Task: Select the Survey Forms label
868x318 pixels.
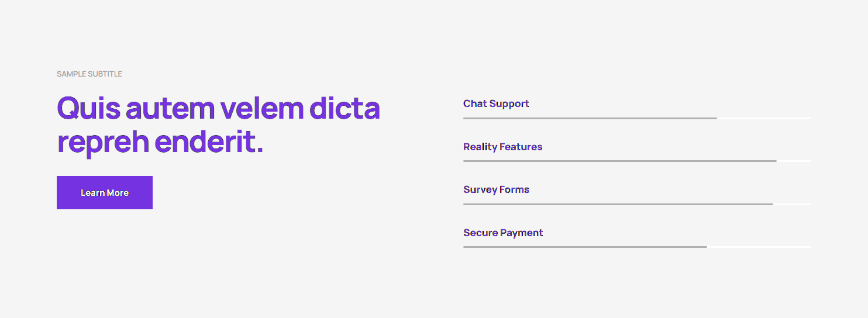Action: pos(496,189)
